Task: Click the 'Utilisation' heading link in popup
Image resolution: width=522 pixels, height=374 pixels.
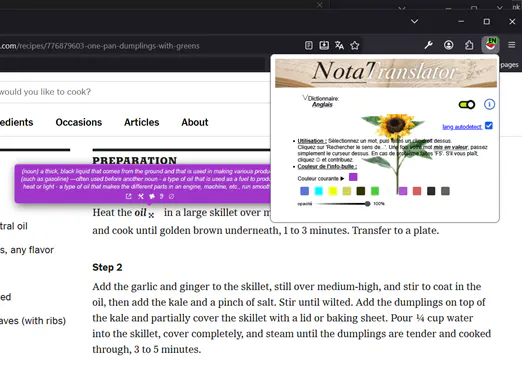Action: point(311,141)
